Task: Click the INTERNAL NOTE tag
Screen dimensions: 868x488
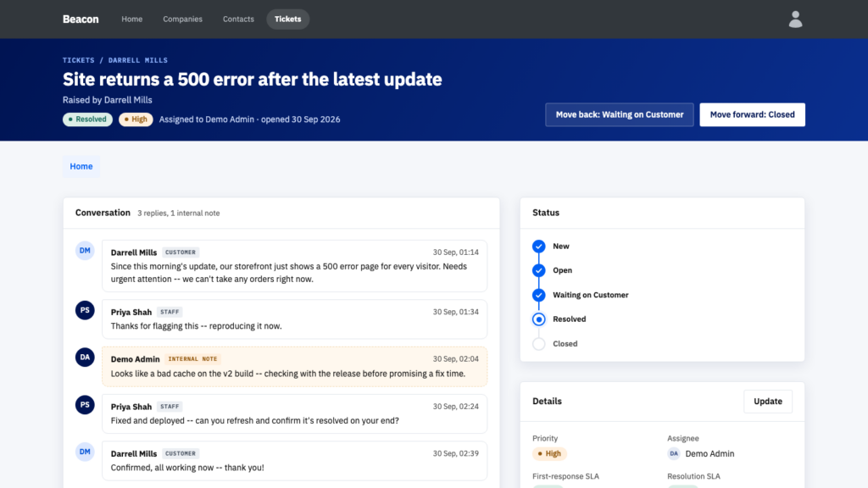Action: point(192,359)
